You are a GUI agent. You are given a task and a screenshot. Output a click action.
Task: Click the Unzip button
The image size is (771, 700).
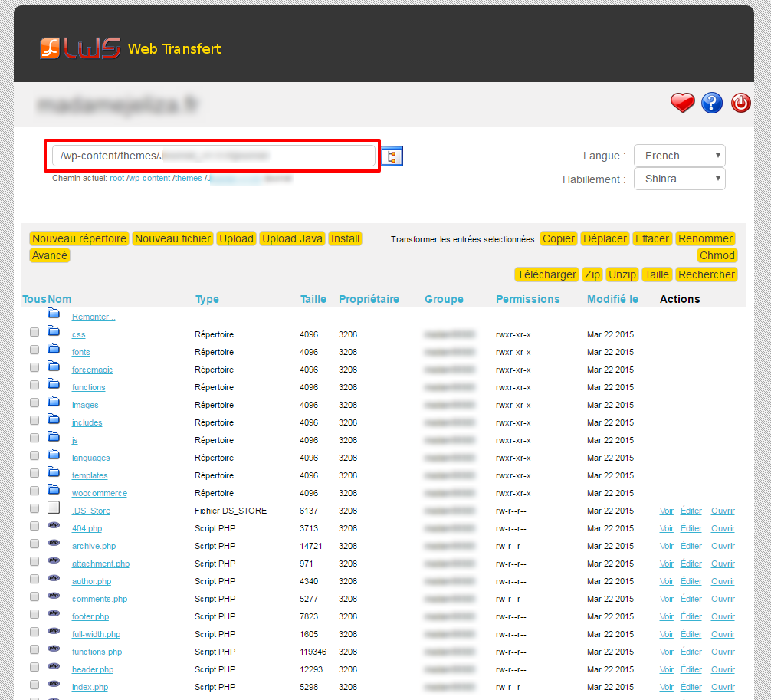coord(622,274)
